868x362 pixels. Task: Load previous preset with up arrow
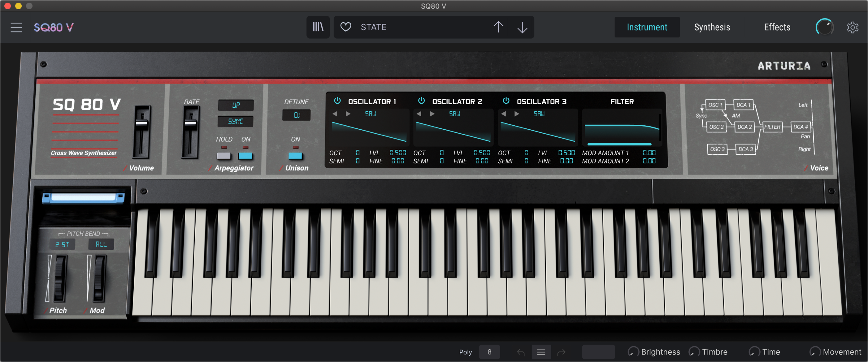(498, 27)
